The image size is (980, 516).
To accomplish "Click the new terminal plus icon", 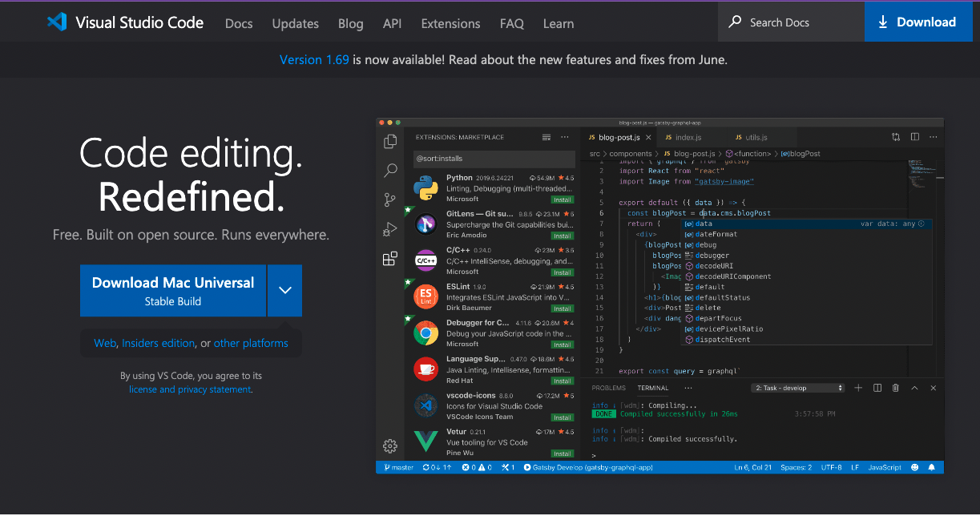I will [x=858, y=388].
